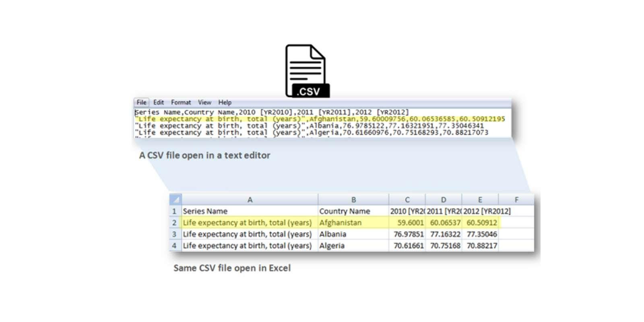Click Life expectancy cell in Albania row
Image resolution: width=644 pixels, height=322 pixels.
pyautogui.click(x=250, y=234)
